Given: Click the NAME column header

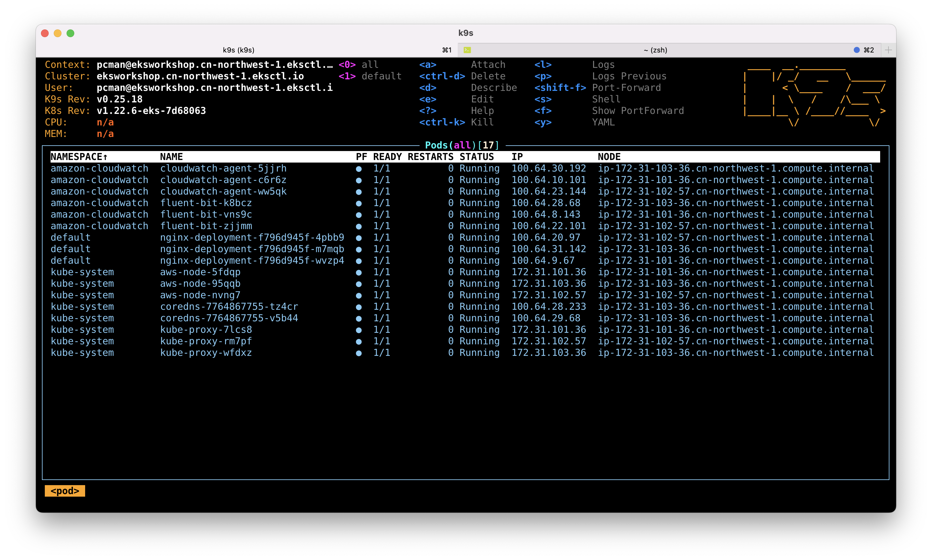Looking at the screenshot, I should (171, 156).
